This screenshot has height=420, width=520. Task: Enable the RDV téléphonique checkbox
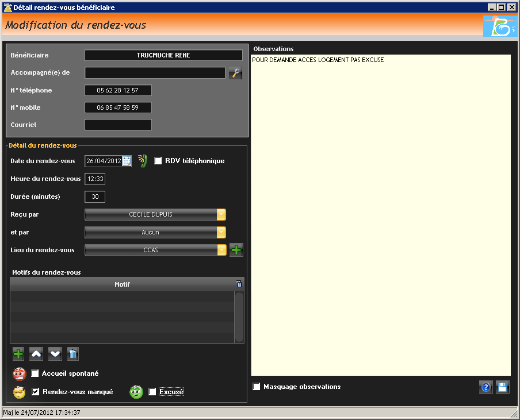click(x=158, y=161)
